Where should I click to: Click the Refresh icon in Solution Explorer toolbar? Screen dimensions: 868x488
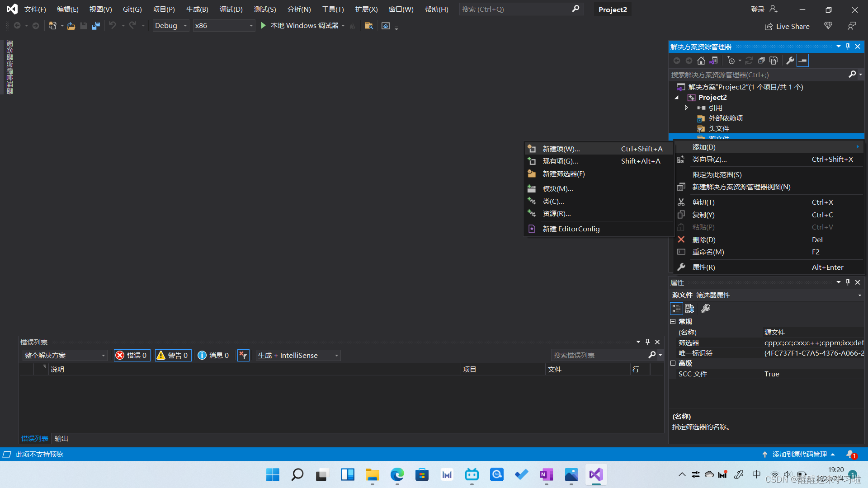pyautogui.click(x=749, y=60)
